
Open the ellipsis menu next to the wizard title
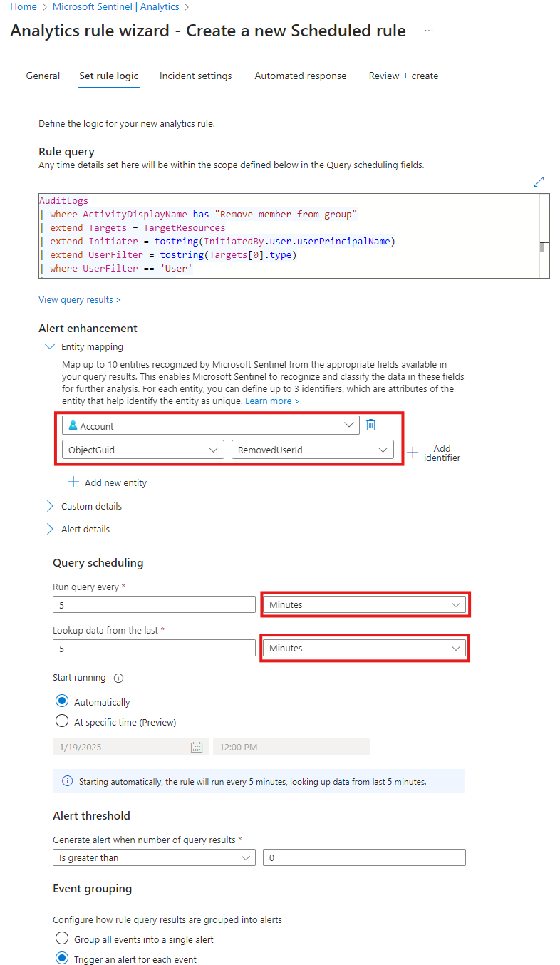pos(430,31)
